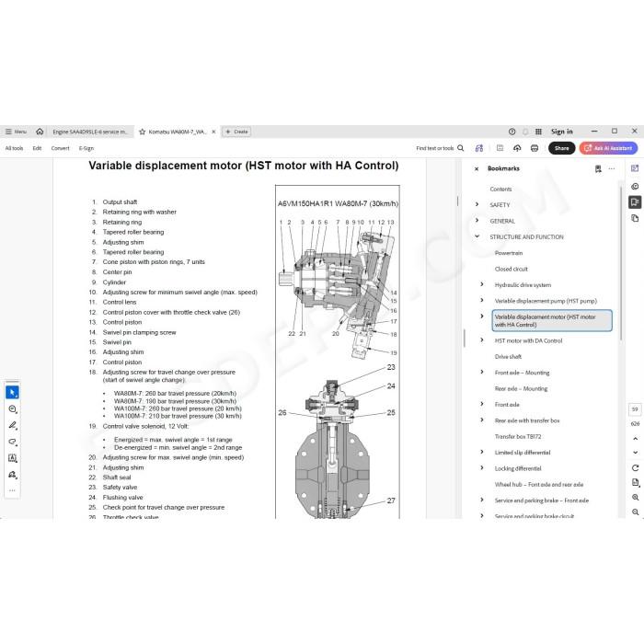This screenshot has height=644, width=644.
Task: Open the All tools menu
Action: tap(14, 148)
